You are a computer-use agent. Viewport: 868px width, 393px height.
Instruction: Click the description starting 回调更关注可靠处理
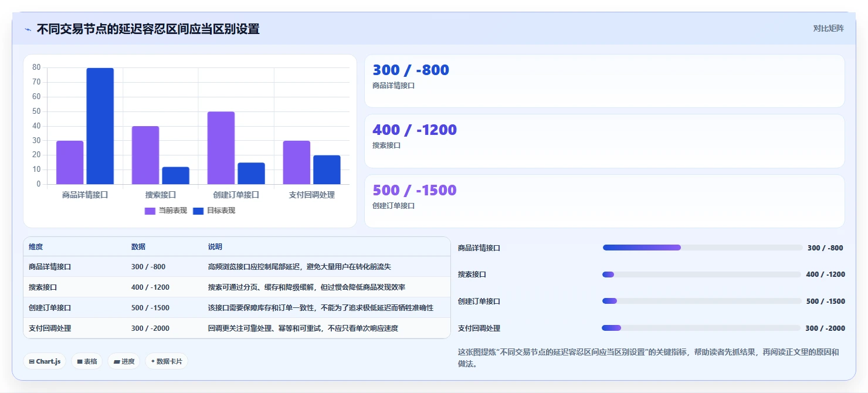[303, 328]
